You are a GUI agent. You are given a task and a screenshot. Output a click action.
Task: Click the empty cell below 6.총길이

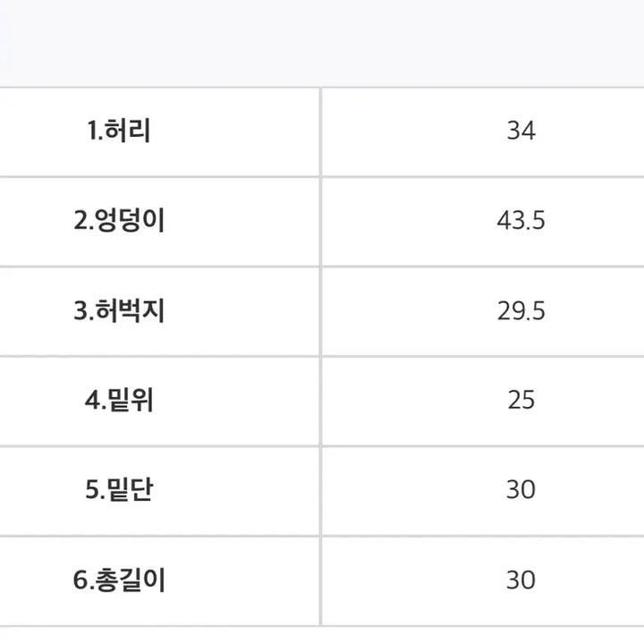(159, 634)
